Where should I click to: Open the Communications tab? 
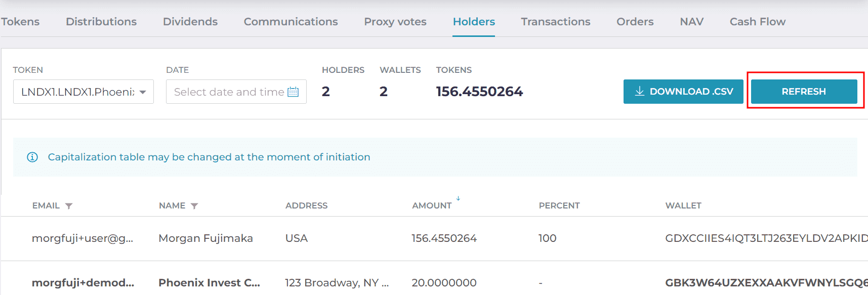(291, 22)
